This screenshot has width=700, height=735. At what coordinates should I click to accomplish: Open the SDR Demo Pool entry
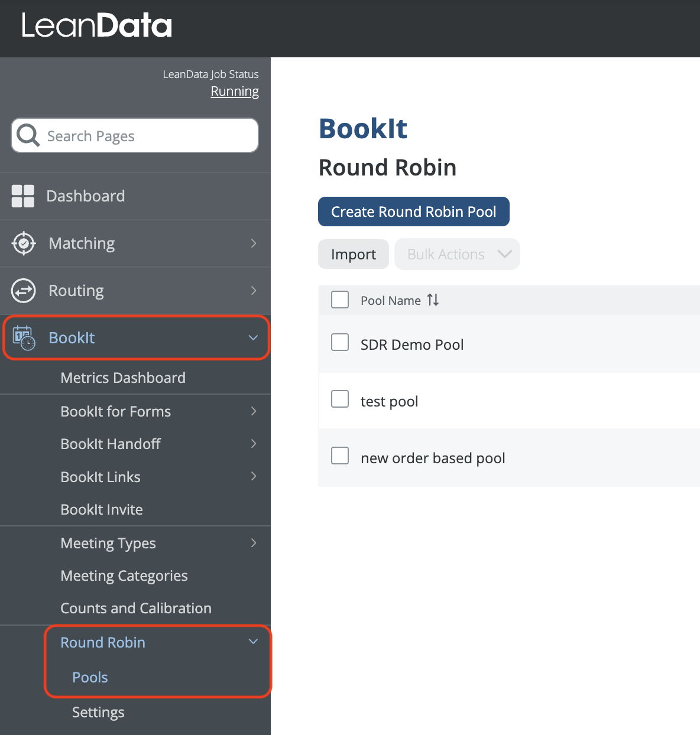click(x=412, y=344)
